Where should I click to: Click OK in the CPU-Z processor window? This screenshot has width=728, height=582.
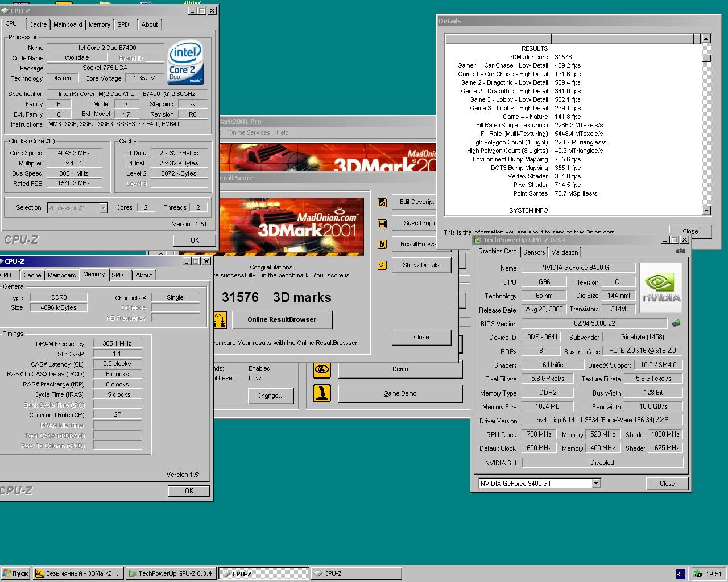coord(195,240)
